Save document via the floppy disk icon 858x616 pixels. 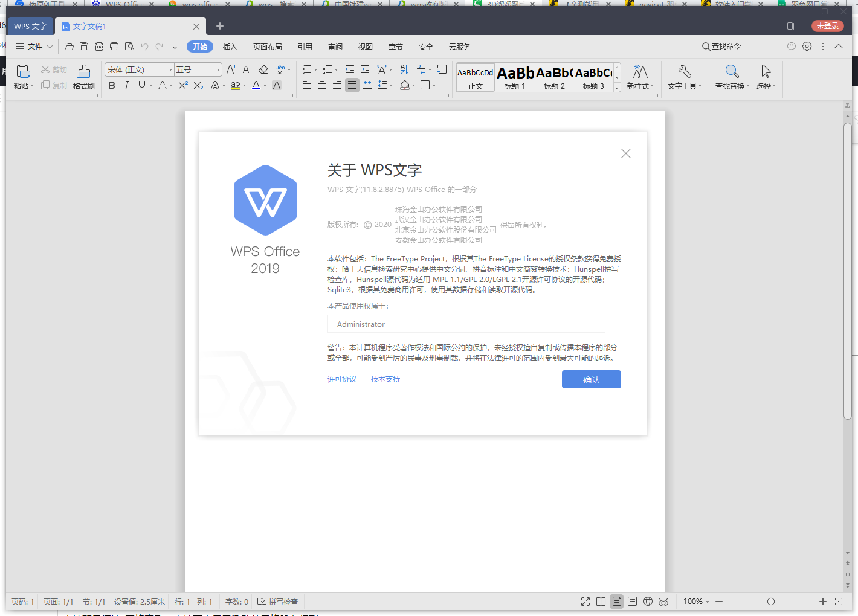(84, 47)
